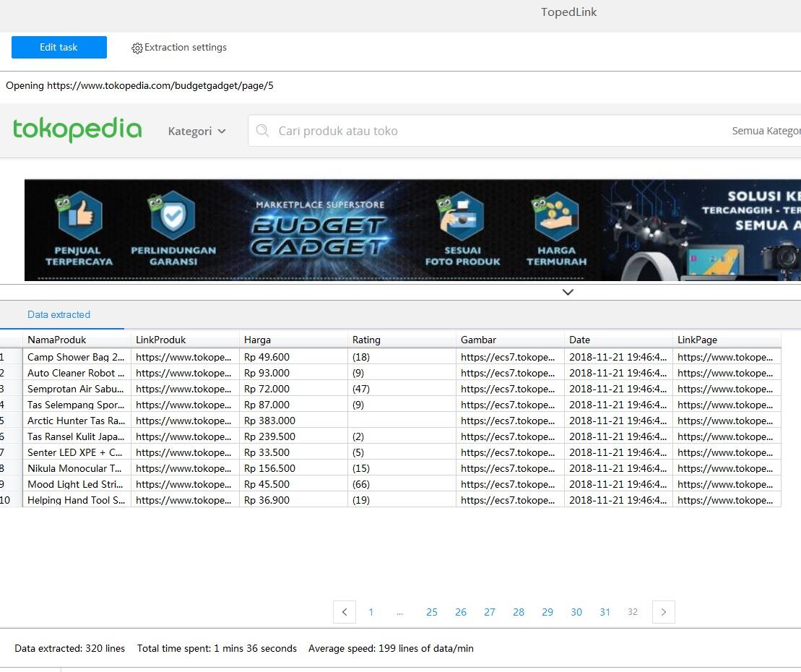
Task: Go to the next results page arrow
Action: (x=663, y=612)
